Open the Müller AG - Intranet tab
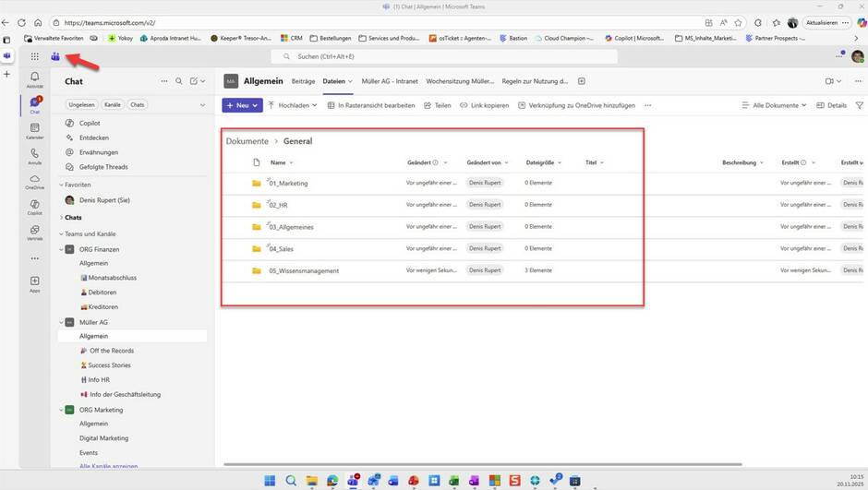 [390, 81]
